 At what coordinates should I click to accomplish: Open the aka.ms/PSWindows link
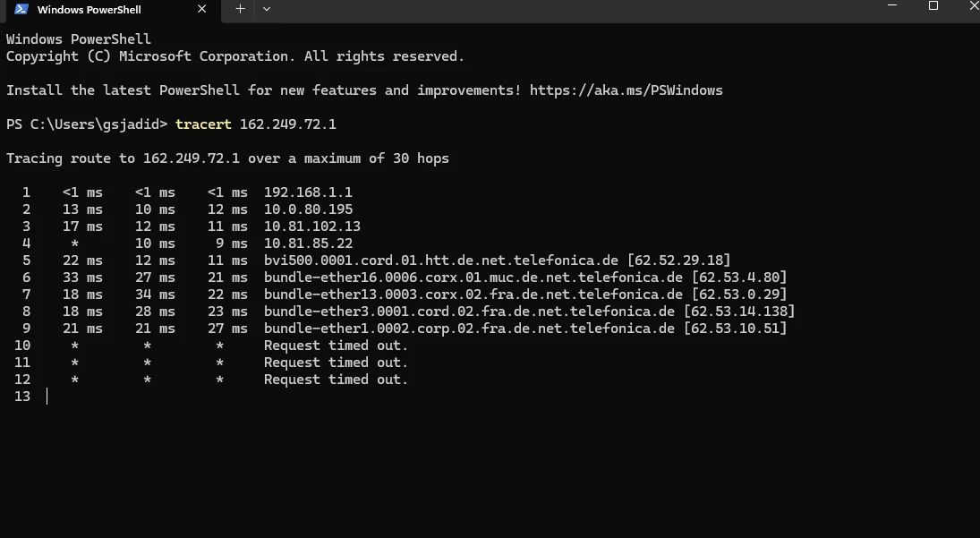click(626, 90)
